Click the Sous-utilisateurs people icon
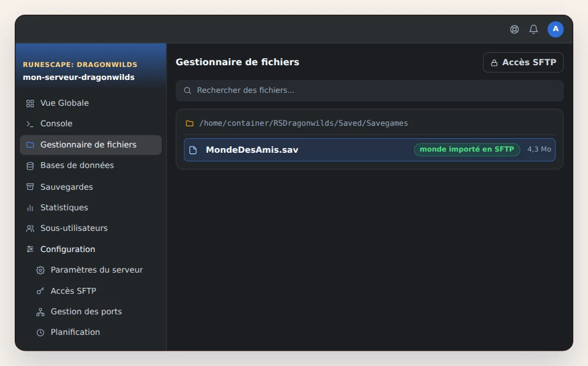This screenshot has height=366, width=588. click(30, 229)
